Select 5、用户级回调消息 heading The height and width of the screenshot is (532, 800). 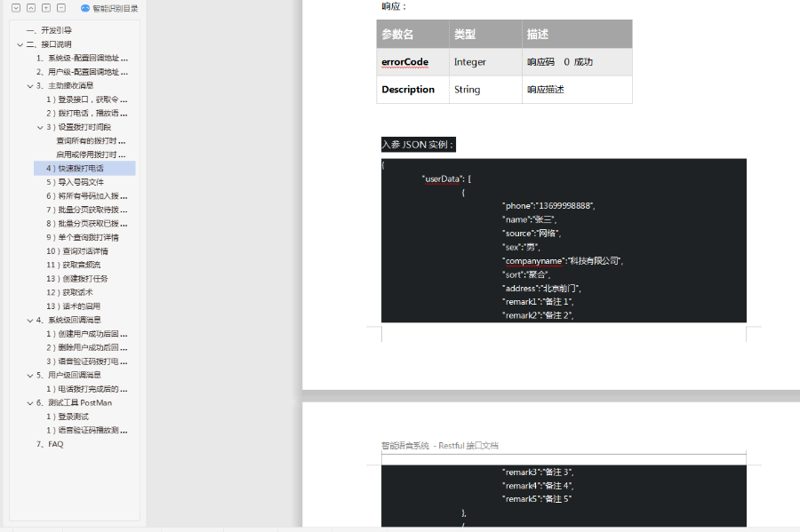(x=68, y=375)
